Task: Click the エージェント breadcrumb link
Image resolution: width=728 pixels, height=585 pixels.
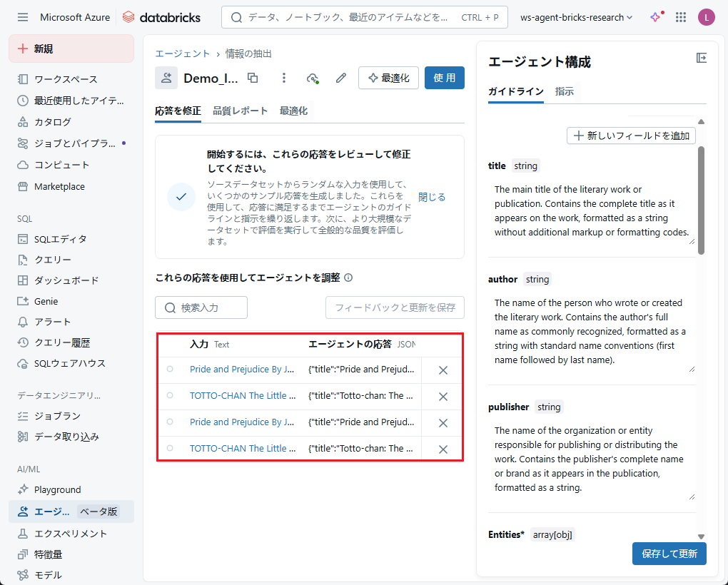Action: coord(183,54)
